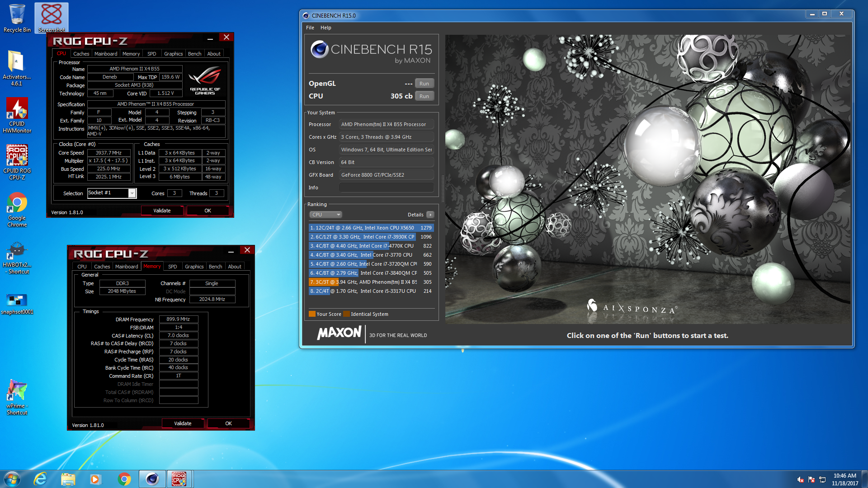Open the Caches tab in upper CPU-Z

(81, 54)
